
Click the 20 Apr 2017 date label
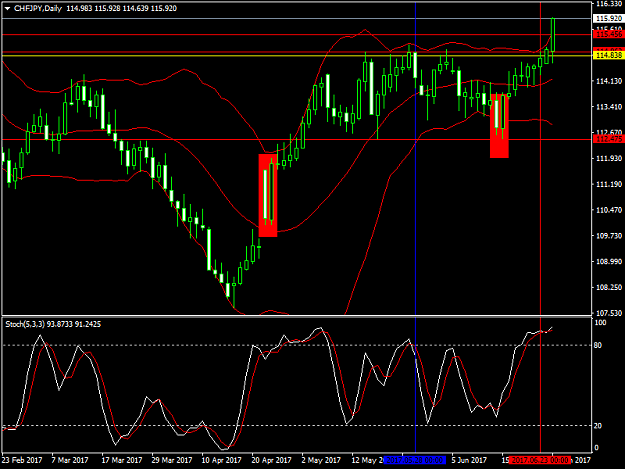tap(271, 460)
